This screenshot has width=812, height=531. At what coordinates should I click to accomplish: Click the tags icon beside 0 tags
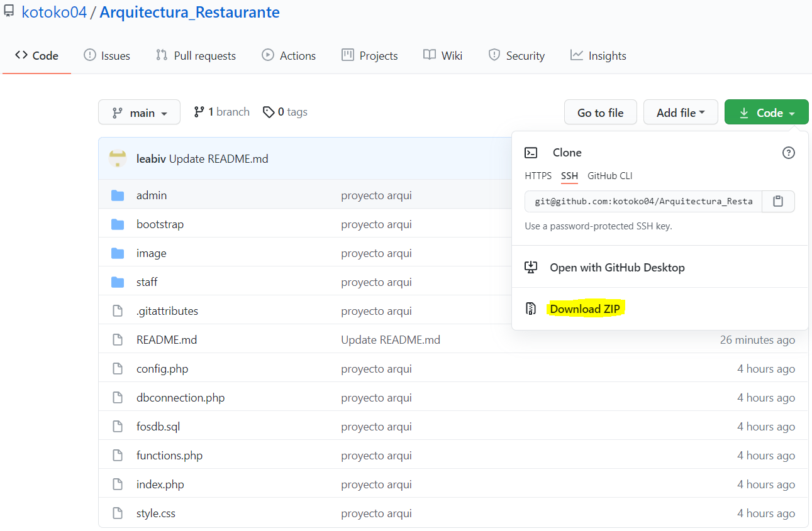pos(269,111)
